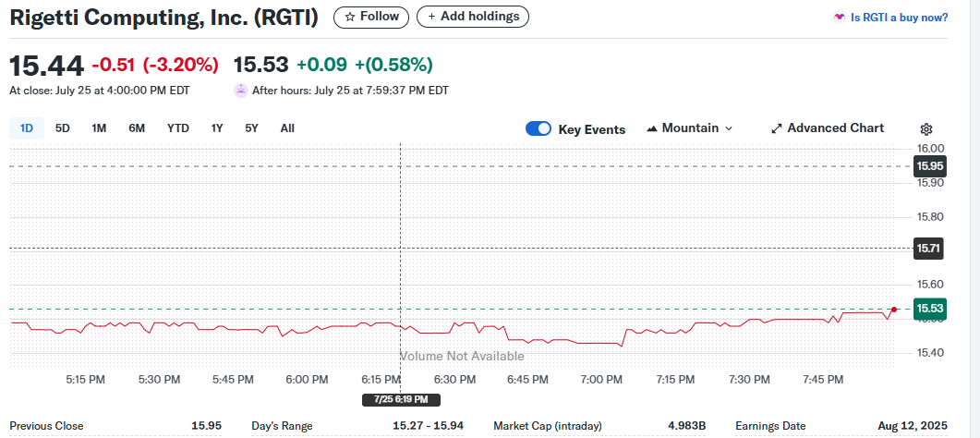This screenshot has width=980, height=438.
Task: Show the YTD chart range
Action: click(x=178, y=128)
